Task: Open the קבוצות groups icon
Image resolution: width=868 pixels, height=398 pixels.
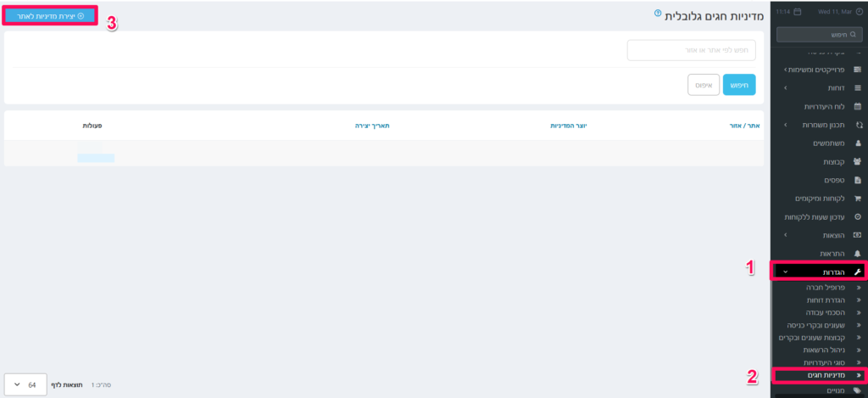Action: pyautogui.click(x=857, y=161)
